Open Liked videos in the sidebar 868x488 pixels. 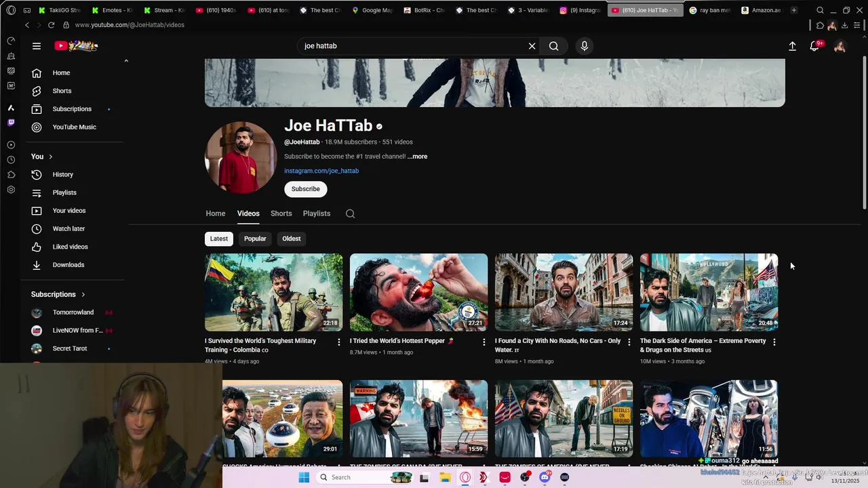(75, 247)
